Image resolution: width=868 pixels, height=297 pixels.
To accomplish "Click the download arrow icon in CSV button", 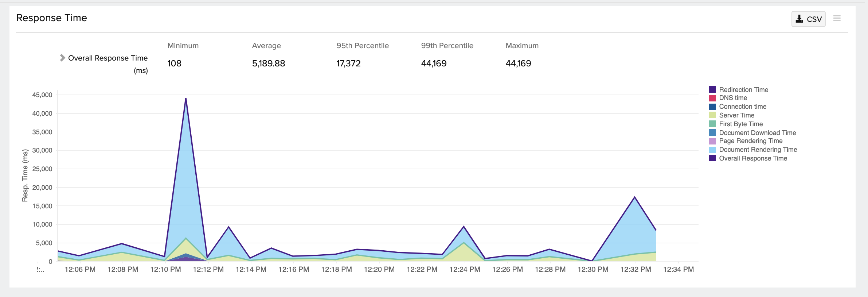I will 799,19.
